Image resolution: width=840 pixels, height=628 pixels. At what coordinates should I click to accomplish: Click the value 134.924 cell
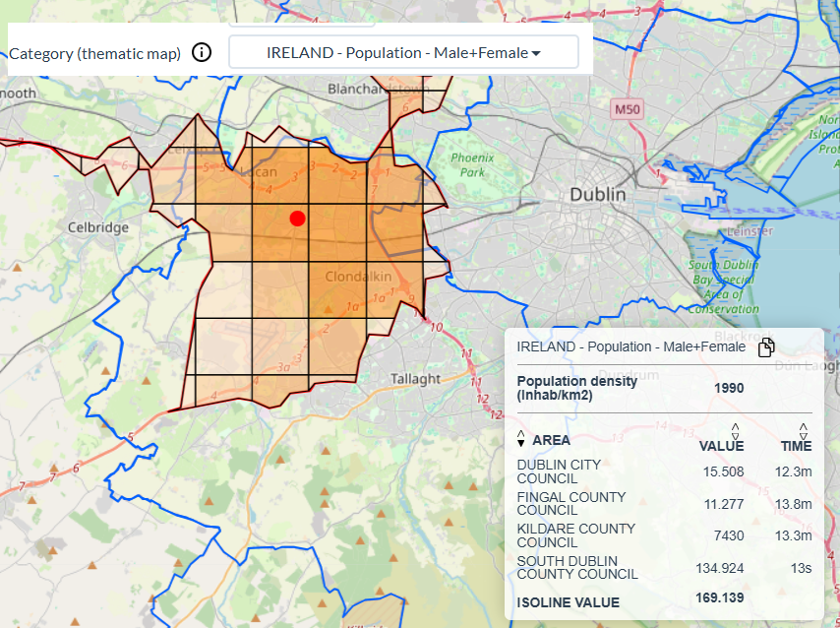[x=719, y=568]
